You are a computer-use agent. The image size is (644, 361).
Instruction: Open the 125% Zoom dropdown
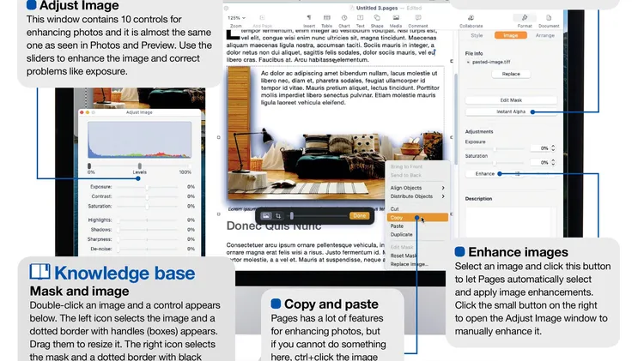tap(236, 18)
